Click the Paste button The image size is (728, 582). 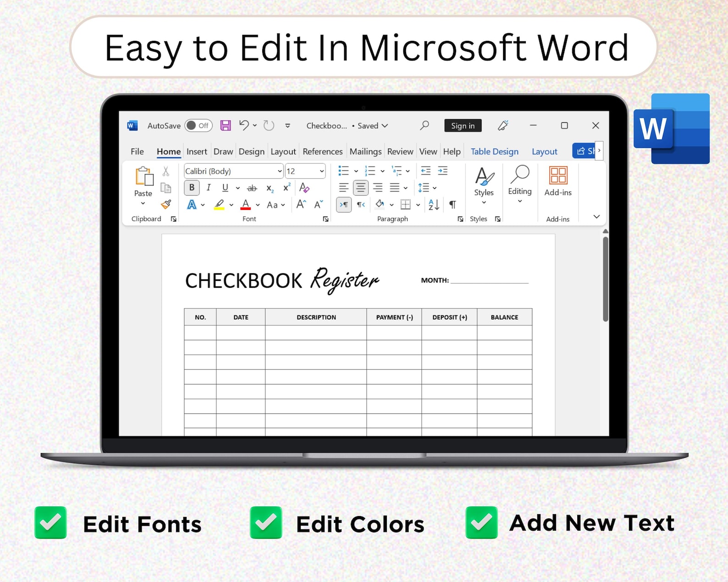(143, 181)
